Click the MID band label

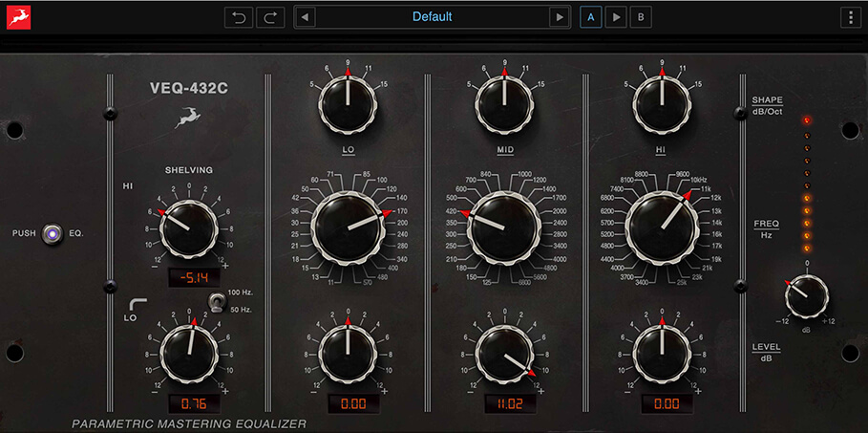tap(504, 150)
